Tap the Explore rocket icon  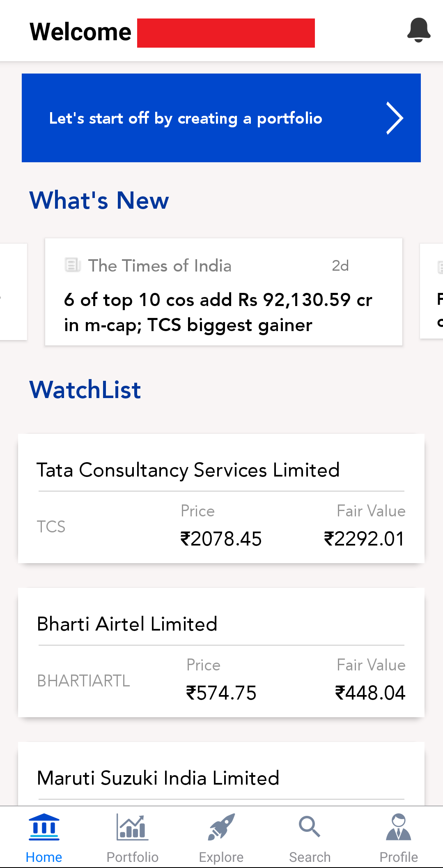221,827
